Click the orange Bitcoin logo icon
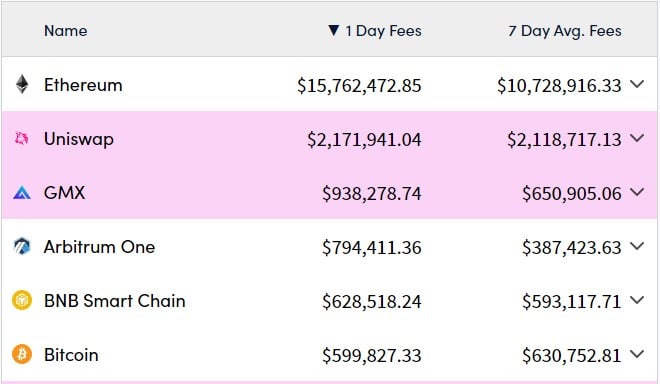Viewport: 660px width, 384px height. (x=22, y=354)
